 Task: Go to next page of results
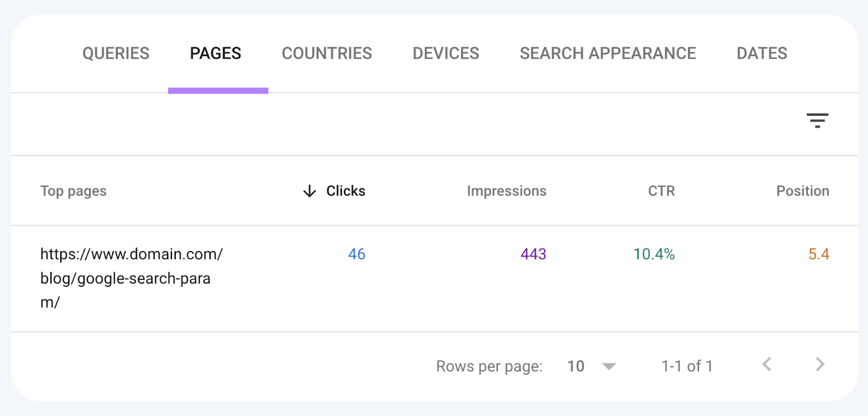tap(820, 364)
